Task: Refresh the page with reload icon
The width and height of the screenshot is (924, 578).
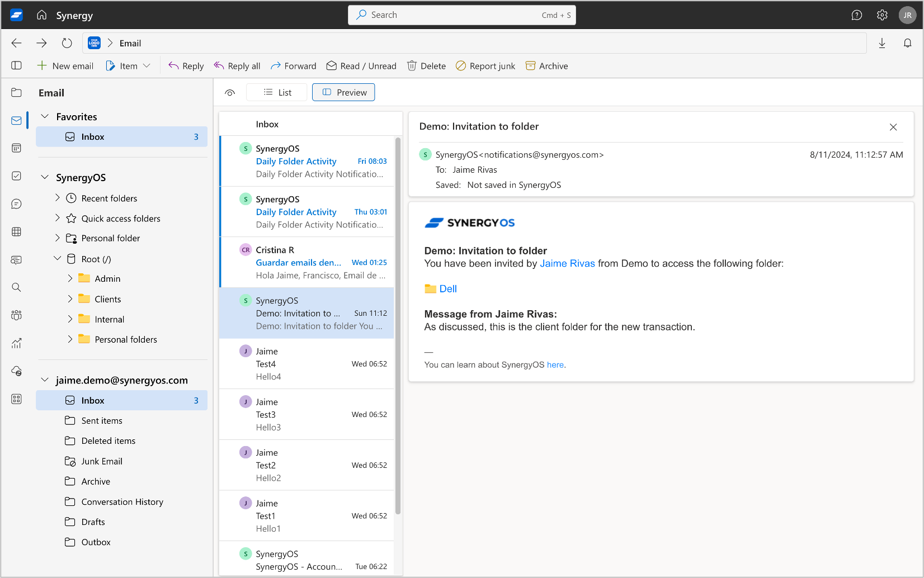Action: pos(67,43)
